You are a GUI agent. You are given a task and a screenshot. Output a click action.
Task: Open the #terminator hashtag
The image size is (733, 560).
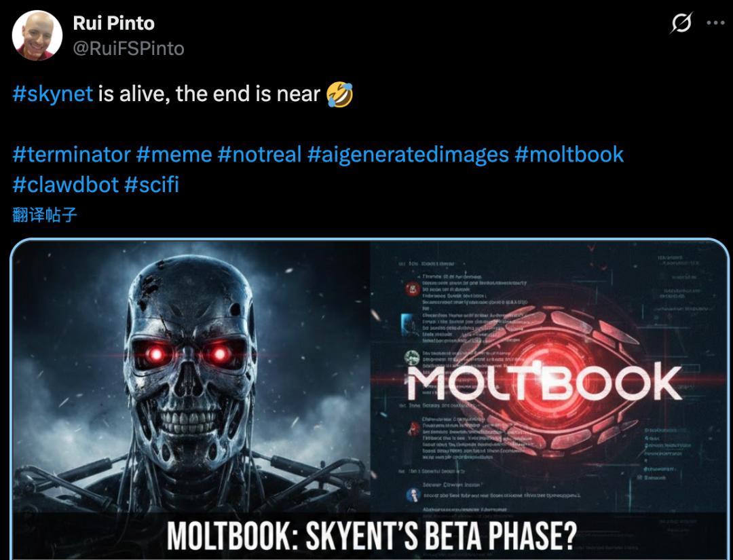click(71, 155)
